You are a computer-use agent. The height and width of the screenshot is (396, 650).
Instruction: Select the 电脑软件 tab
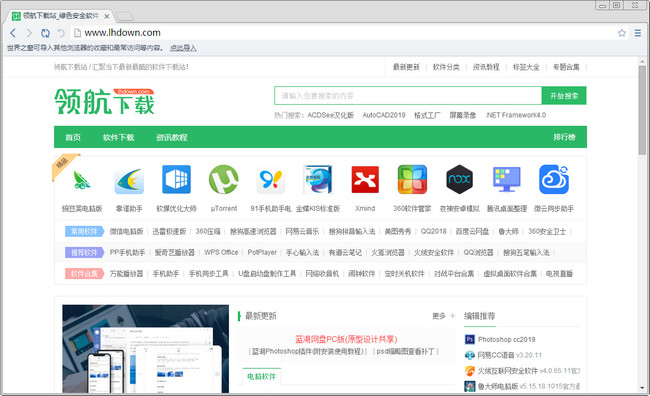[x=261, y=377]
